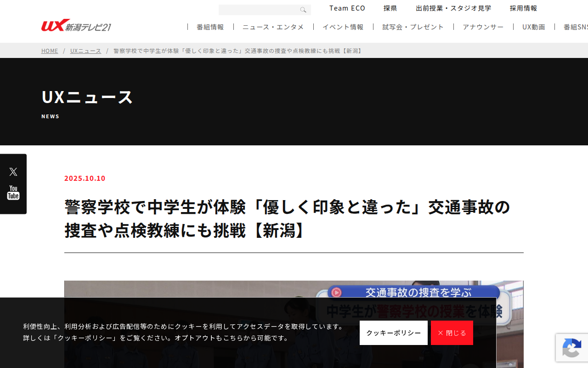Select UX動画 menu item

pos(534,27)
